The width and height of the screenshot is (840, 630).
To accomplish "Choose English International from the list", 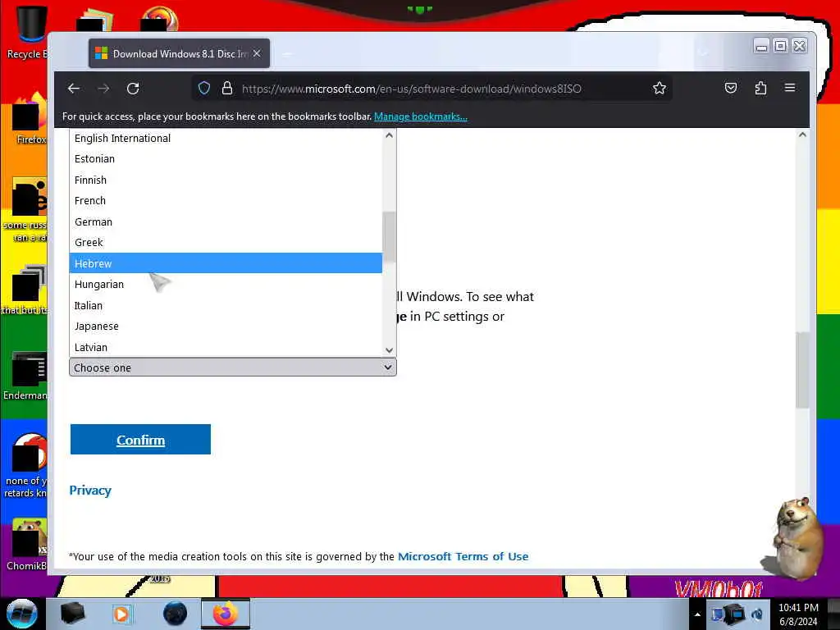I will click(x=226, y=138).
